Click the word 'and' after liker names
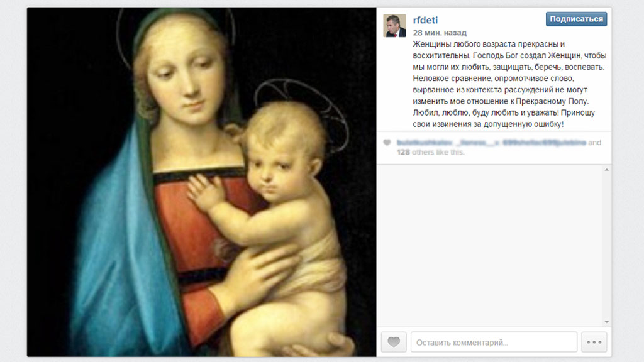Viewport: 644px width, 362px height. [x=594, y=143]
